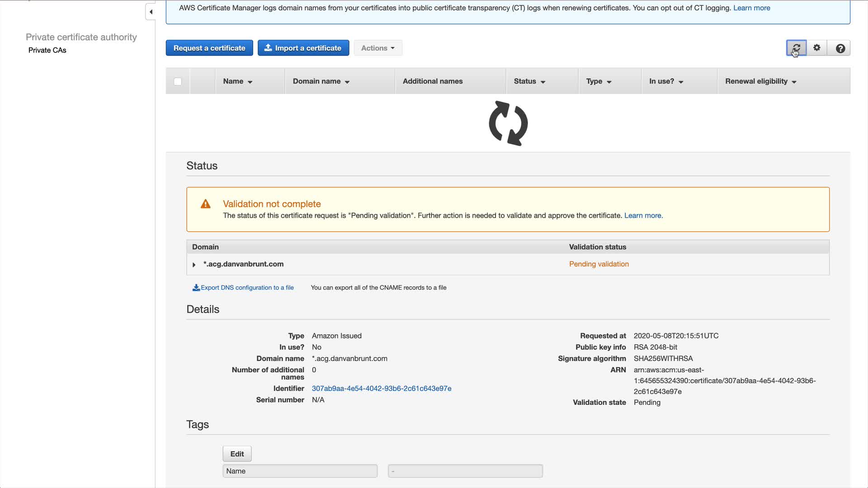The width and height of the screenshot is (868, 488).
Task: Open Private CAs in sidebar
Action: pyautogui.click(x=47, y=50)
